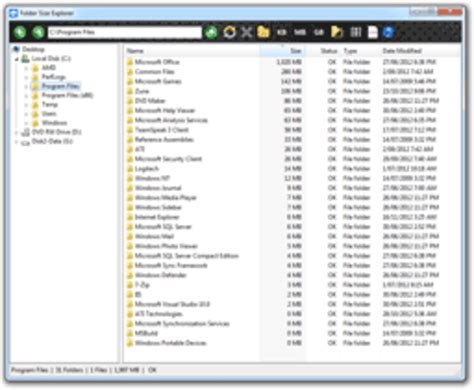Collapse the Local Disk (C:) tree node
This screenshot has width=474, height=390.
pos(17,59)
